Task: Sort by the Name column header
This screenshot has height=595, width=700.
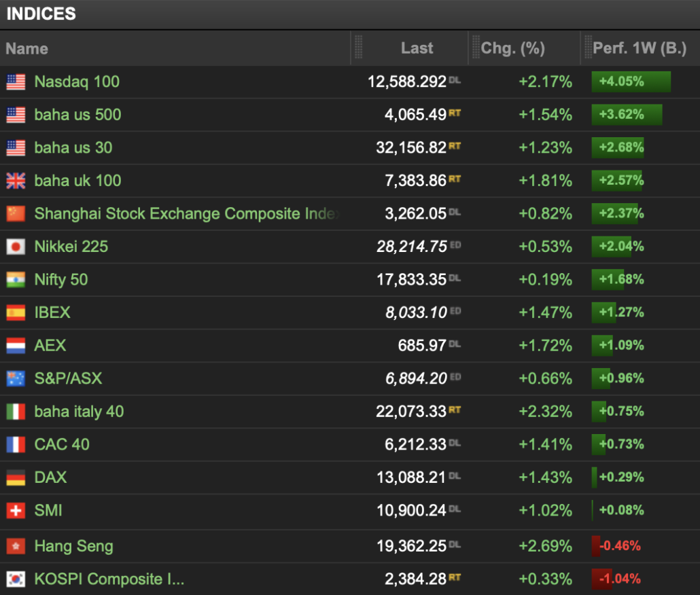Action: click(x=27, y=49)
